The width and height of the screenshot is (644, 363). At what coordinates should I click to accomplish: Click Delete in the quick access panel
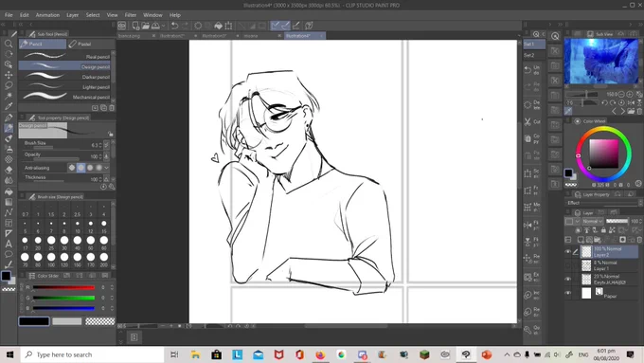click(x=532, y=105)
